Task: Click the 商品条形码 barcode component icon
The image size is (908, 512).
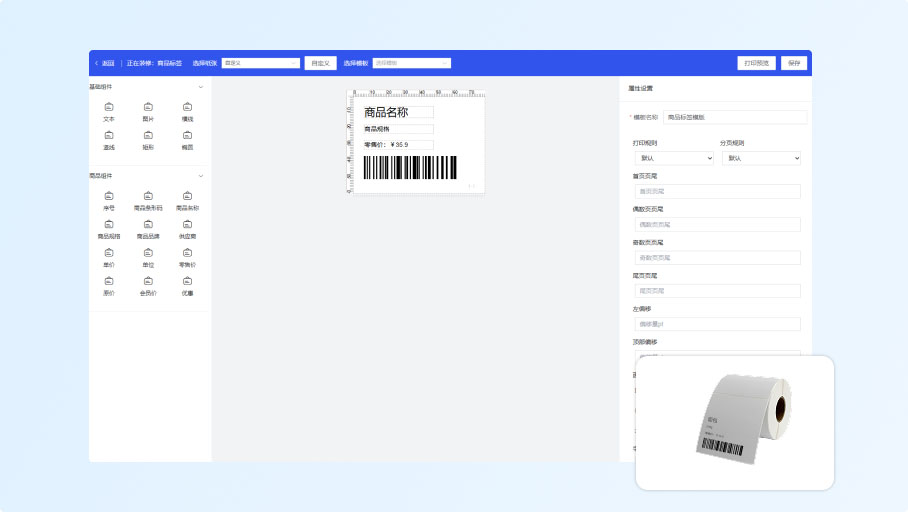Action: pos(148,196)
